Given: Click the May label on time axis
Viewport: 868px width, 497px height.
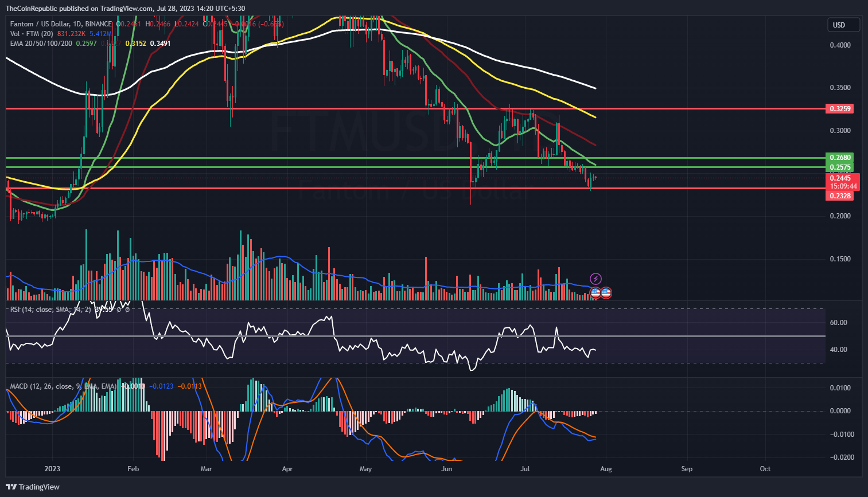Looking at the screenshot, I should tap(365, 469).
